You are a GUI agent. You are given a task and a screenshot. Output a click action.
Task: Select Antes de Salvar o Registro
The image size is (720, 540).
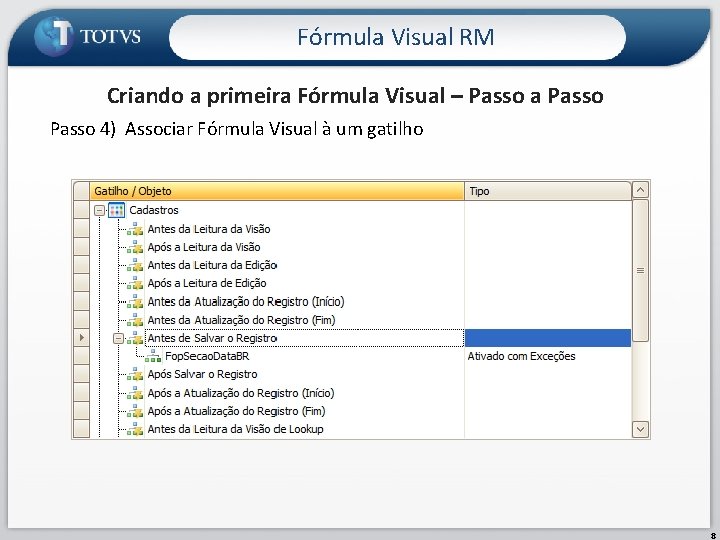pyautogui.click(x=212, y=338)
